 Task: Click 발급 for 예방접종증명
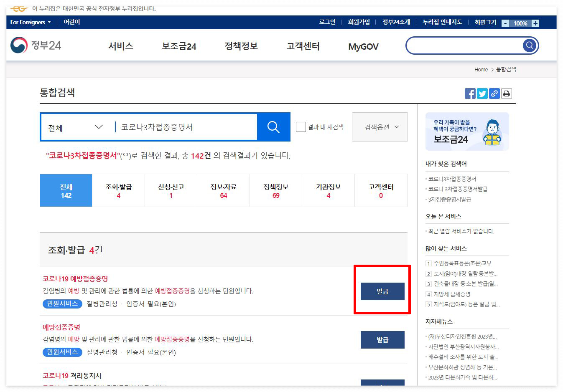tap(382, 340)
